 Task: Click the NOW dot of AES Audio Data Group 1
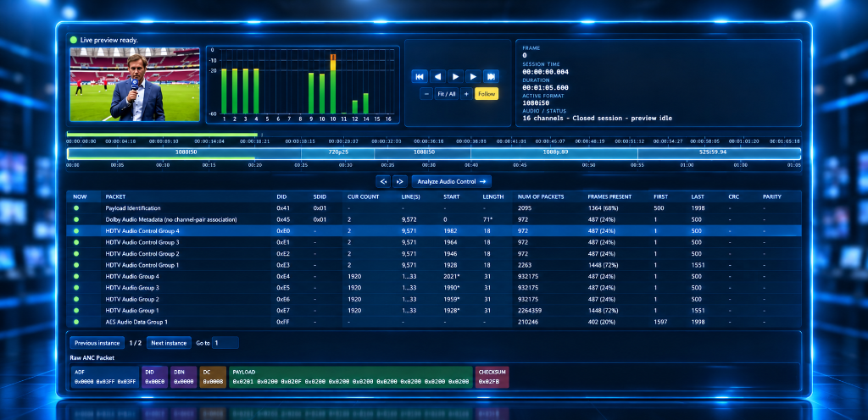76,322
